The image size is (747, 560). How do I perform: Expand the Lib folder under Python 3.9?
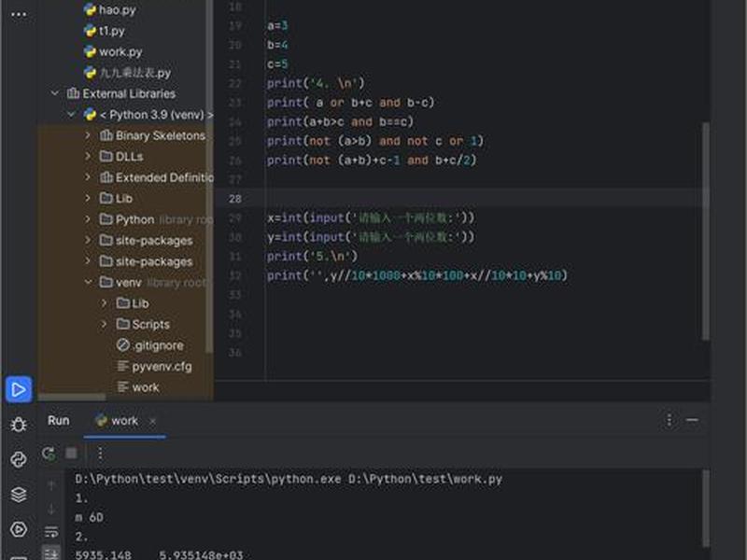pyautogui.click(x=88, y=198)
